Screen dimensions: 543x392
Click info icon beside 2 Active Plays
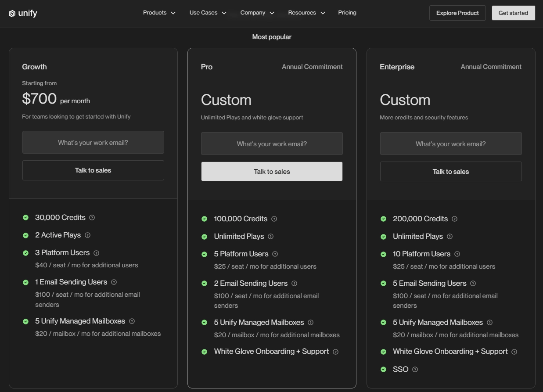87,235
